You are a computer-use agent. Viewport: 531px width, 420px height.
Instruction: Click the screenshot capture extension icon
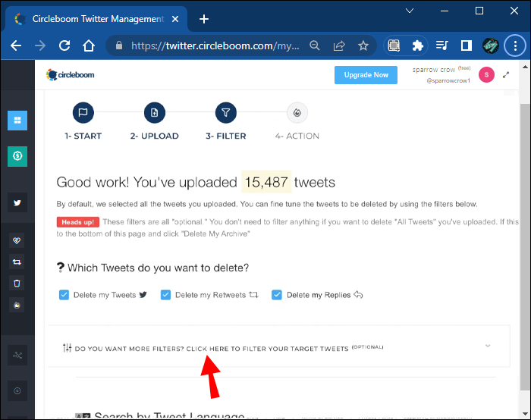(394, 45)
